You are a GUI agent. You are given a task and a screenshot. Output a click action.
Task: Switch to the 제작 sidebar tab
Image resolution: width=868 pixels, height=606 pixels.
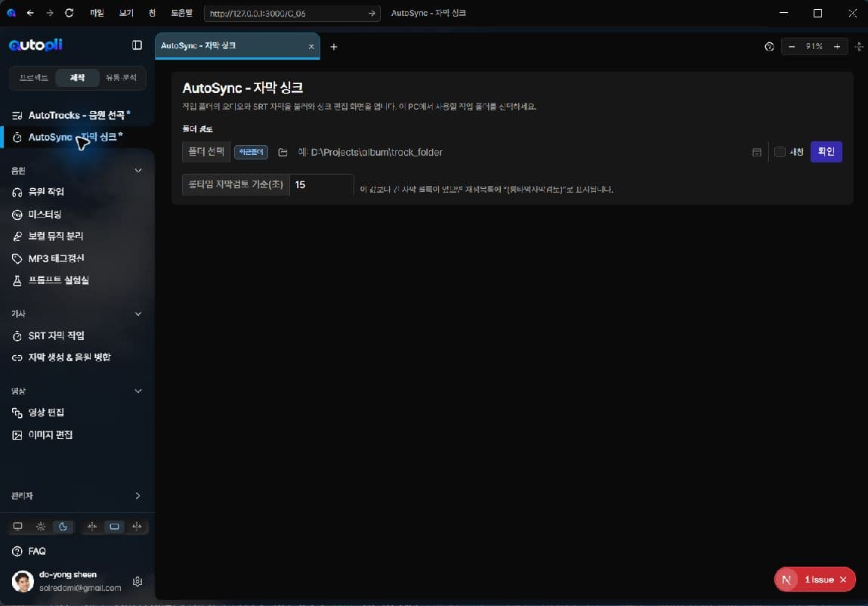tap(77, 78)
